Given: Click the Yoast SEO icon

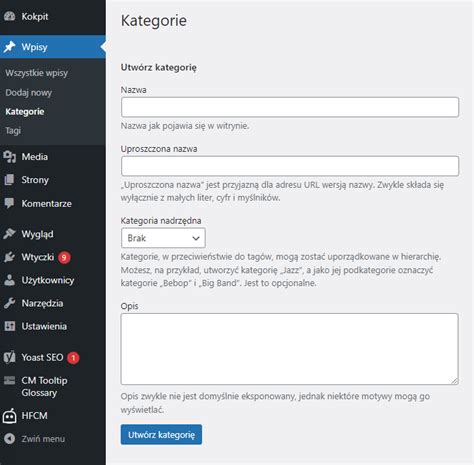Looking at the screenshot, I should 10,357.
